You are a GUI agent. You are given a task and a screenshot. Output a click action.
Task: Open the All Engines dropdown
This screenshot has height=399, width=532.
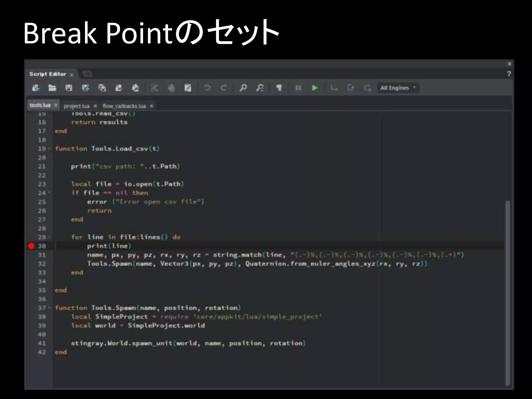398,88
